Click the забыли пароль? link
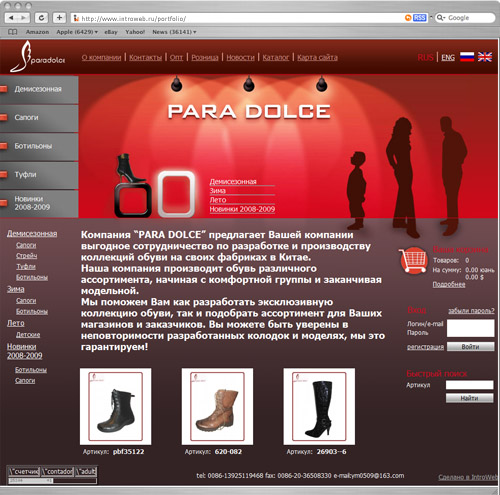The image size is (500, 495). (471, 311)
